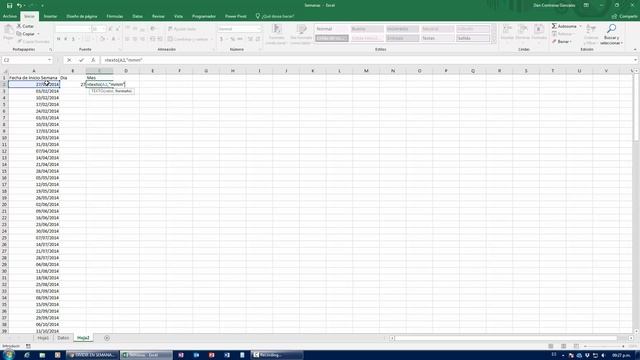Select the Hoja1 sheet tab
The width and height of the screenshot is (640, 360).
(x=43, y=338)
